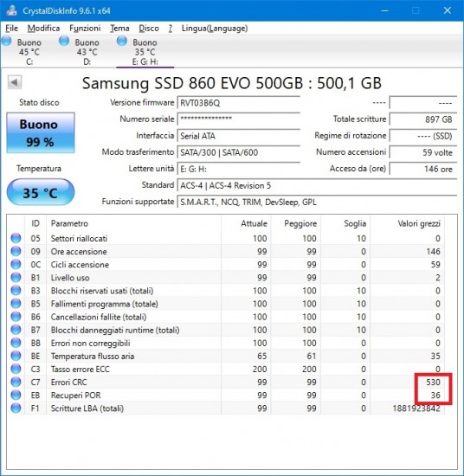
Task: Open the Disco menu
Action: 149,29
